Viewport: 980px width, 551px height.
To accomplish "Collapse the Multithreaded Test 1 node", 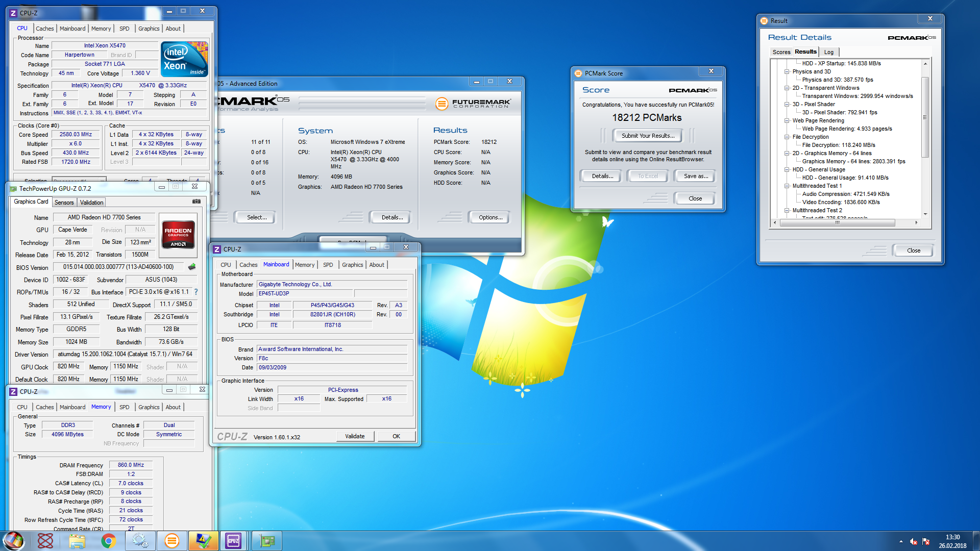I will coord(787,186).
